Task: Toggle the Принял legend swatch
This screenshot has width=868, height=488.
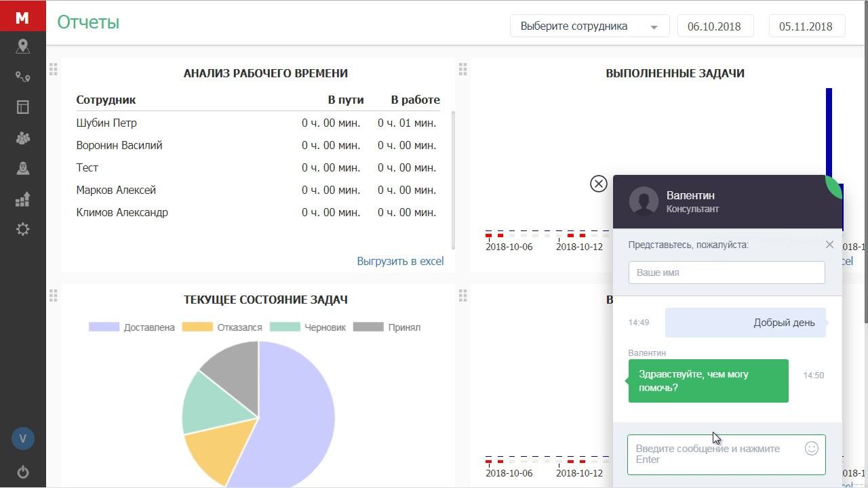Action: pyautogui.click(x=368, y=327)
